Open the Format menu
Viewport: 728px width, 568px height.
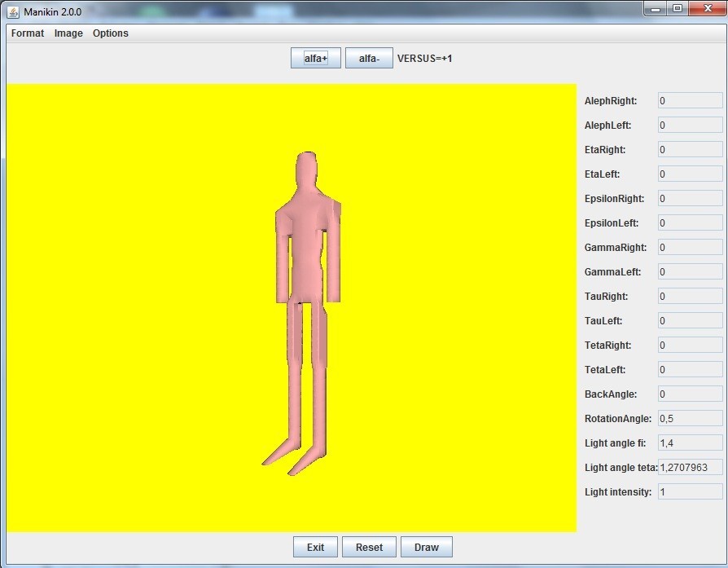pyautogui.click(x=28, y=33)
